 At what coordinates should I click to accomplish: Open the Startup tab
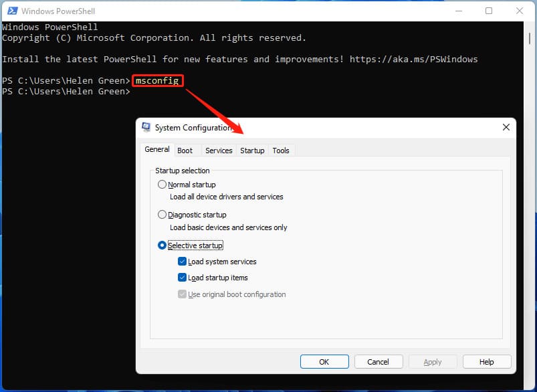point(252,151)
